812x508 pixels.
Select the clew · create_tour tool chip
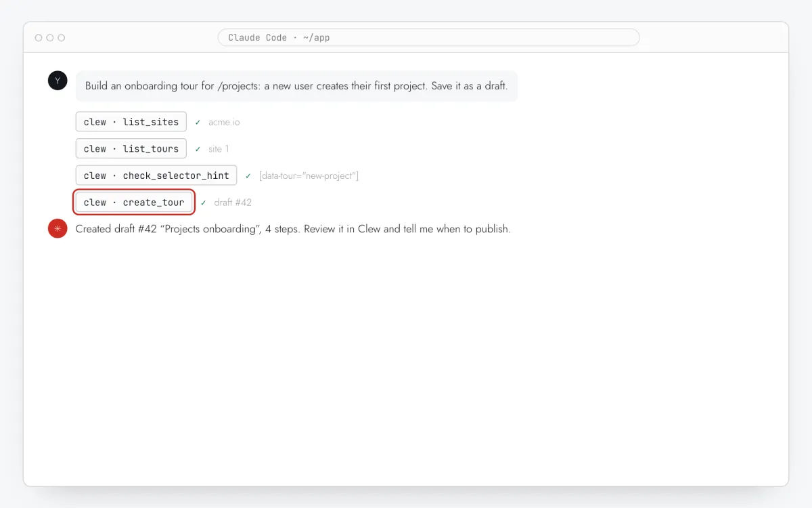(x=134, y=202)
